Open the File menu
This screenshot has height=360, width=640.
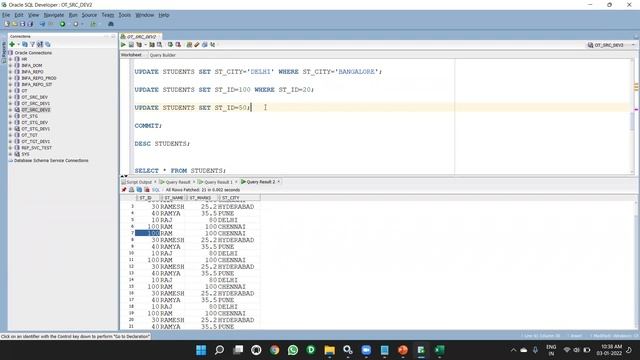[x=6, y=15]
